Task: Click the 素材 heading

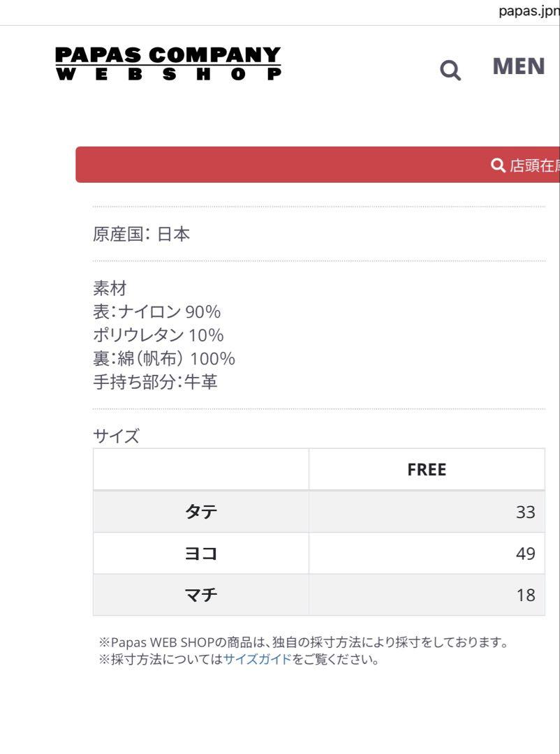Action: pos(110,288)
